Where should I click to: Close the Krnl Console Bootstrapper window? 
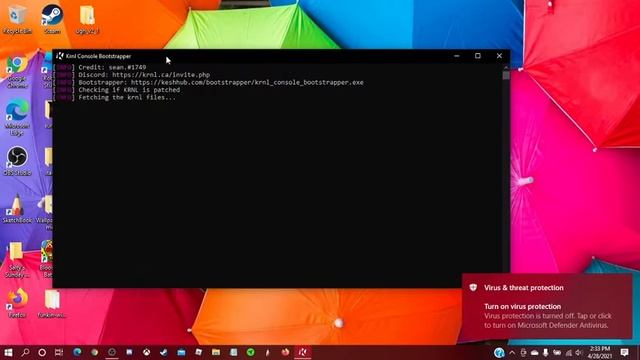(499, 56)
